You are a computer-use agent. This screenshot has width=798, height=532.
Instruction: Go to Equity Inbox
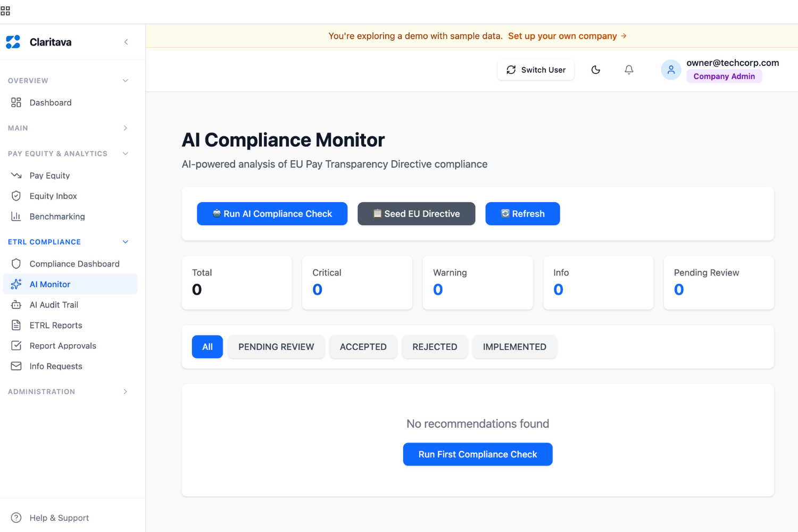(70, 196)
